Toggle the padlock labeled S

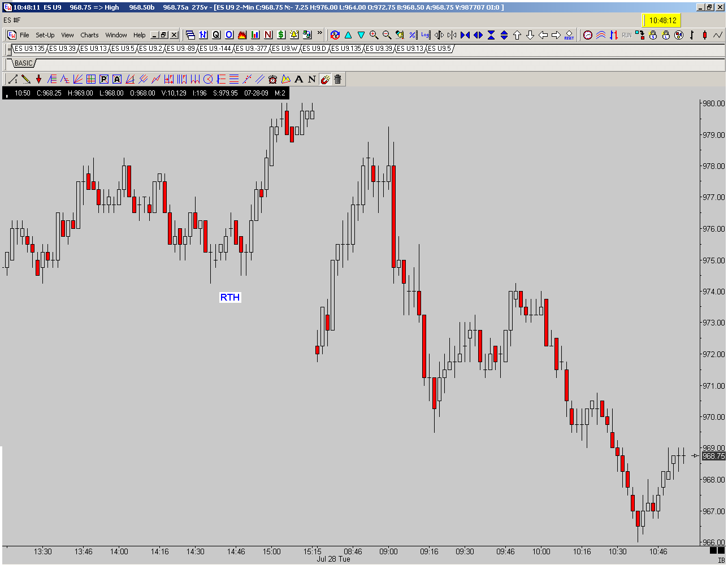(x=653, y=35)
